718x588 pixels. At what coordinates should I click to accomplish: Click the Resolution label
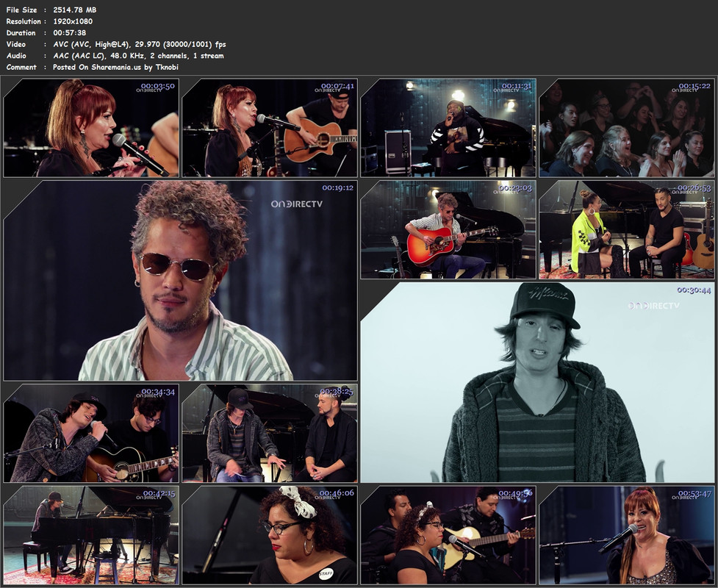24,21
